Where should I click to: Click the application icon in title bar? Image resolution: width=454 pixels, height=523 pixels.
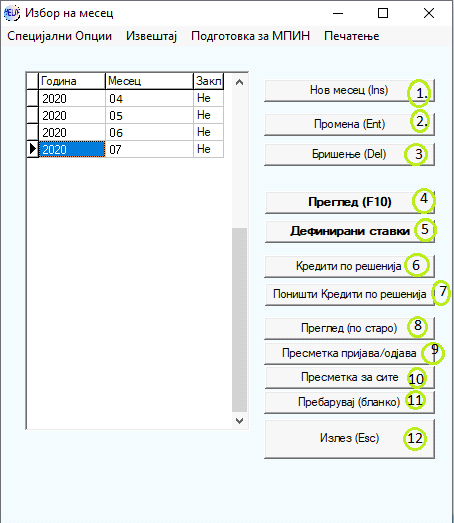(x=12, y=13)
